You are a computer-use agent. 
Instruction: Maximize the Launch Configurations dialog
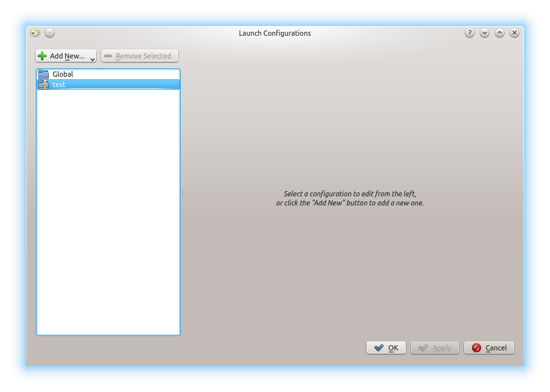tap(499, 33)
